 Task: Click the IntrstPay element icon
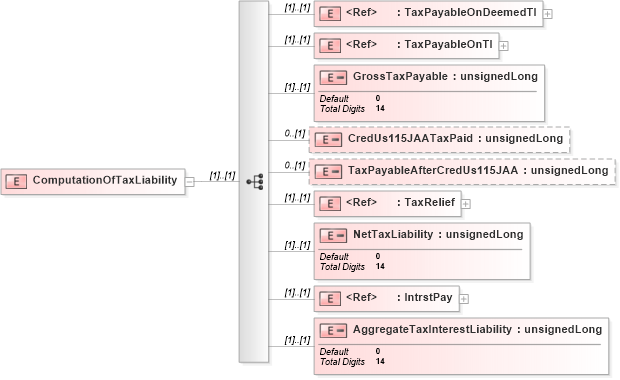[x=330, y=299]
